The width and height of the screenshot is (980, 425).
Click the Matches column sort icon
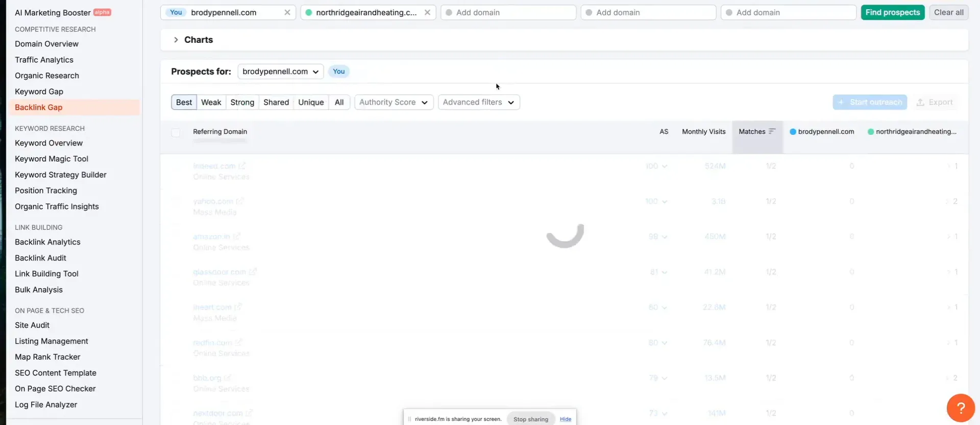772,131
